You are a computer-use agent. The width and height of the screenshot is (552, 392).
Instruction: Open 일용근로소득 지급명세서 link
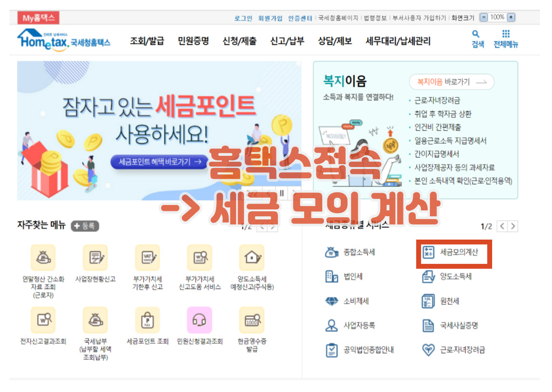click(x=450, y=141)
